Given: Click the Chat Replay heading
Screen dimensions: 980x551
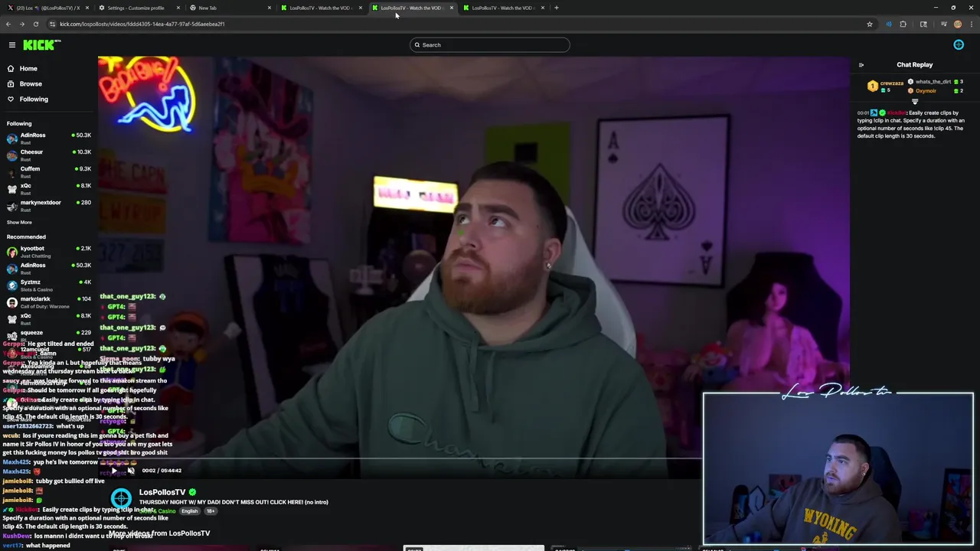Looking at the screenshot, I should [x=914, y=65].
